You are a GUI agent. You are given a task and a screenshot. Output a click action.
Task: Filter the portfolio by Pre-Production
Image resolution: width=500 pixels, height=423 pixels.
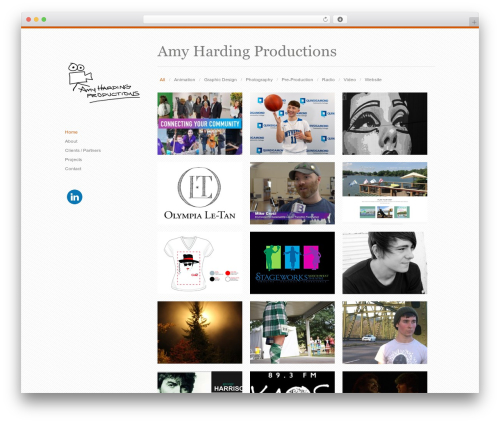pos(297,80)
